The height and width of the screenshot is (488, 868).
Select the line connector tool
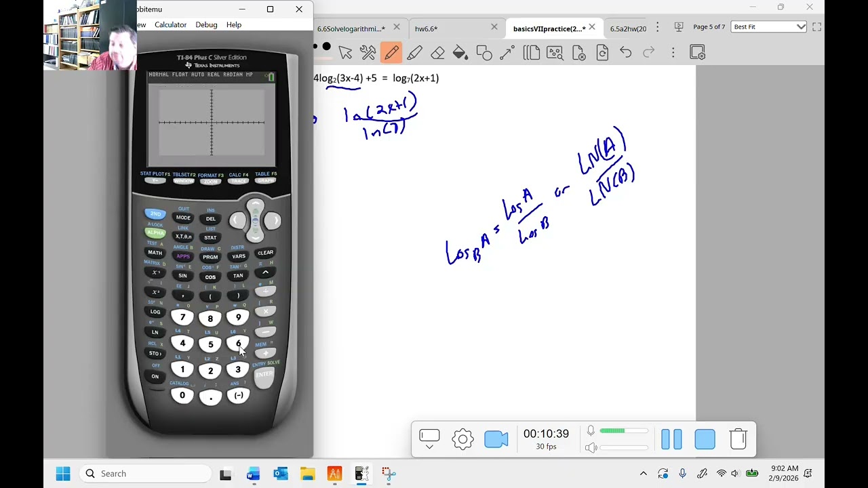pos(507,52)
